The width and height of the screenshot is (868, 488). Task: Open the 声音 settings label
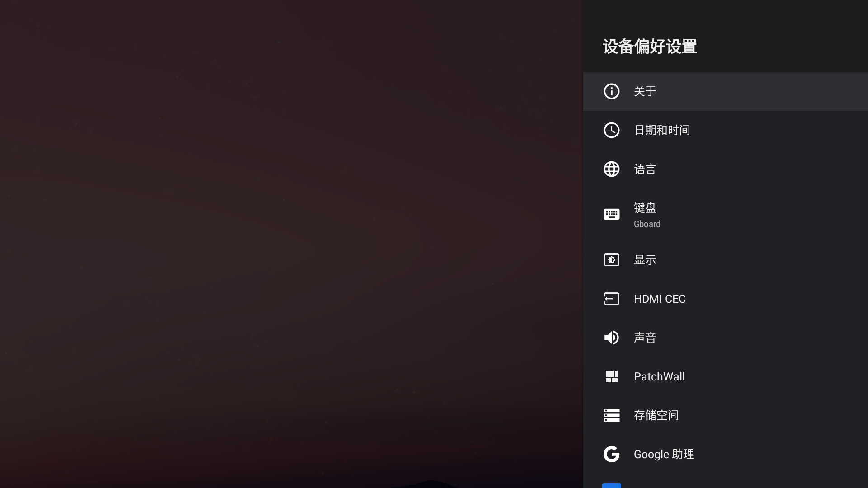pos(645,338)
